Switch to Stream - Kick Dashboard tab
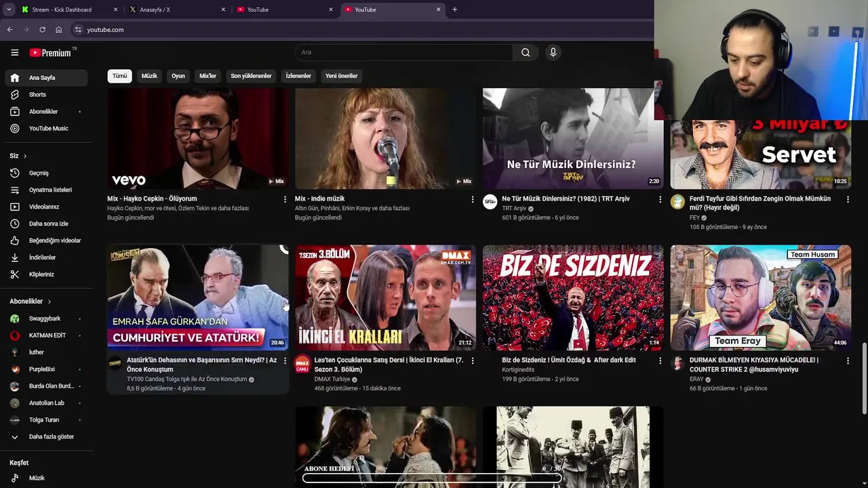Viewport: 868px width, 488px height. point(69,9)
